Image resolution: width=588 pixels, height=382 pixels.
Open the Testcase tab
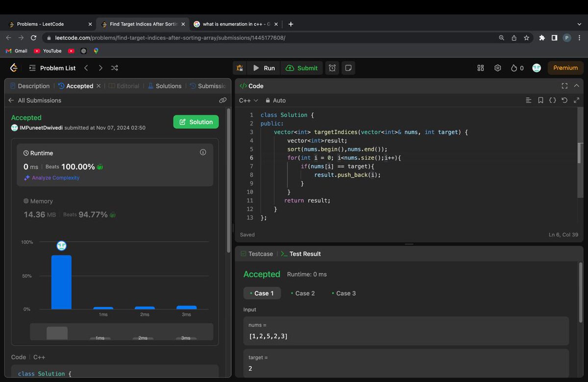[x=257, y=254]
